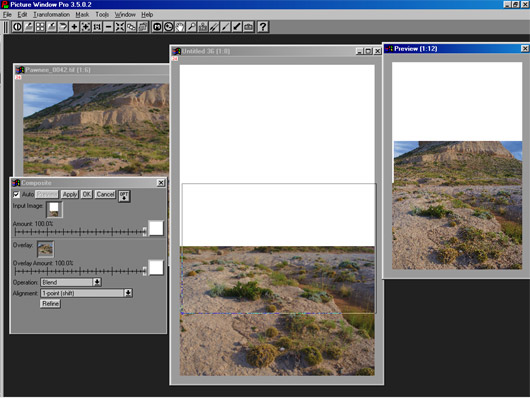Open the Help menu
The image size is (530, 398).
tap(147, 15)
